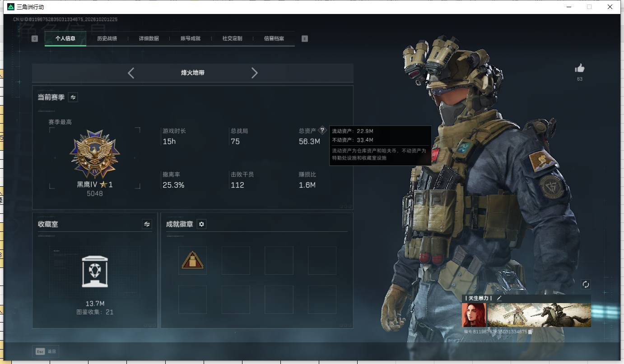Switch to the 详细数据 tab
The width and height of the screenshot is (624, 364).
tap(149, 38)
